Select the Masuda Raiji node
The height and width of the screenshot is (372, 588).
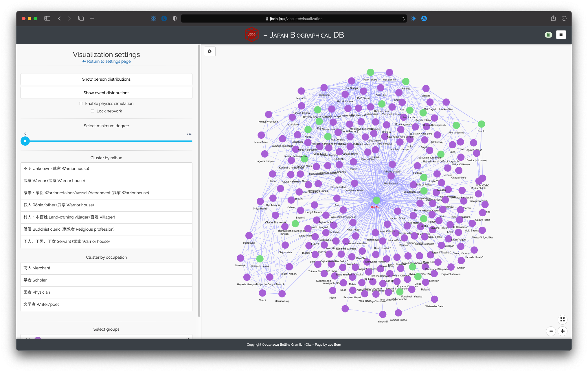click(x=282, y=294)
